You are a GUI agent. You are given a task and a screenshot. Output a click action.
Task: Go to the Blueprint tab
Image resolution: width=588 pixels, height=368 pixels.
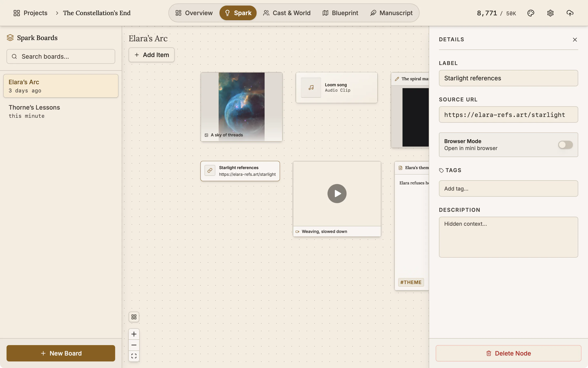[x=340, y=13]
